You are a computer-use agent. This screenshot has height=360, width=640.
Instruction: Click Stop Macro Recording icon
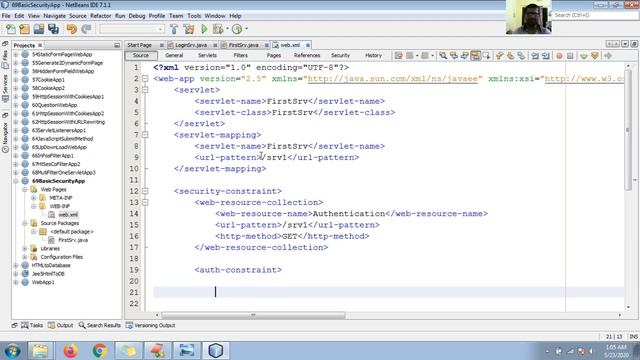pyautogui.click(x=570, y=56)
